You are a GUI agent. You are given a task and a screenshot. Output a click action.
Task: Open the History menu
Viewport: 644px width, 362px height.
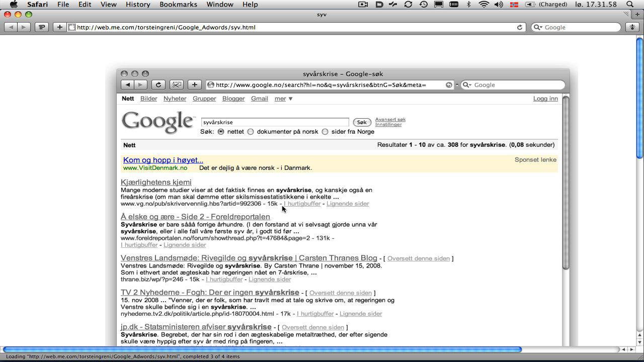coord(138,5)
